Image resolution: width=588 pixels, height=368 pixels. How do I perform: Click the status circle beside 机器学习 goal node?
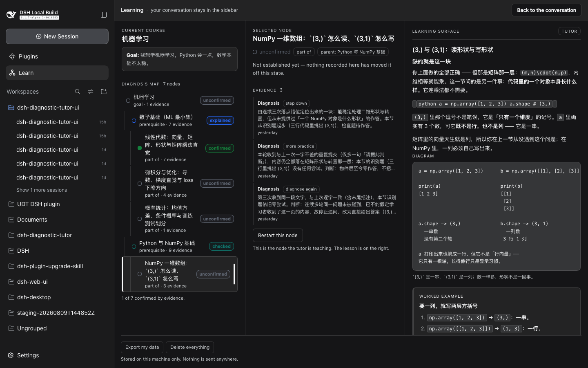[x=128, y=101]
